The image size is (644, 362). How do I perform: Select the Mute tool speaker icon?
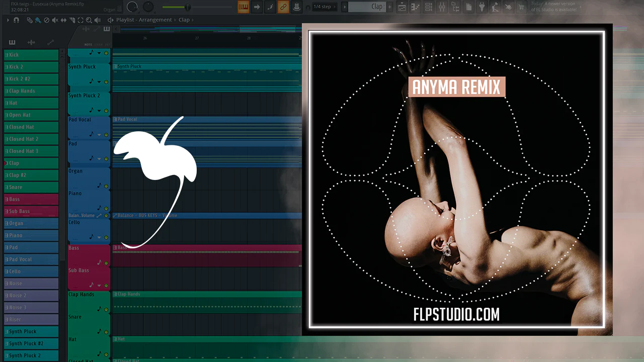(x=55, y=20)
